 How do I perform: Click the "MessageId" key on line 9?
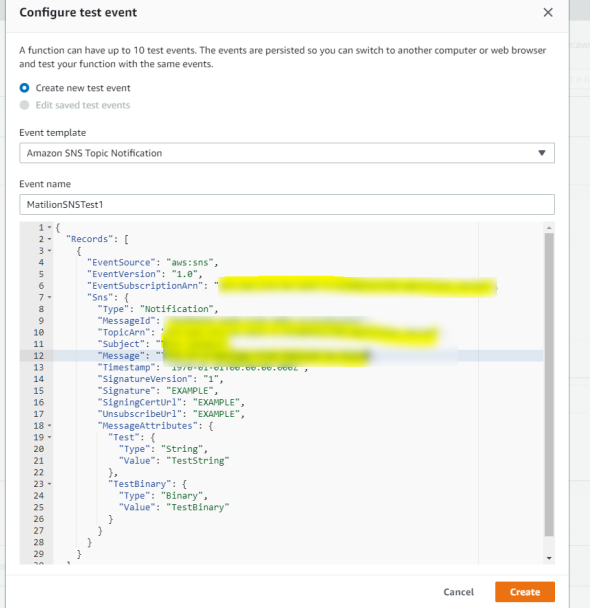coord(126,321)
